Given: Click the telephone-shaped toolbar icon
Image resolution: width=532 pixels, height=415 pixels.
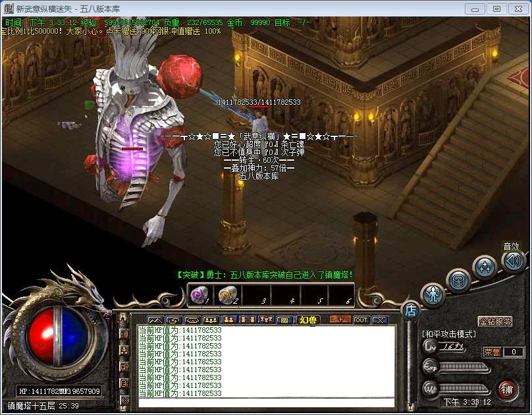Looking at the screenshot, I should pos(192,320).
